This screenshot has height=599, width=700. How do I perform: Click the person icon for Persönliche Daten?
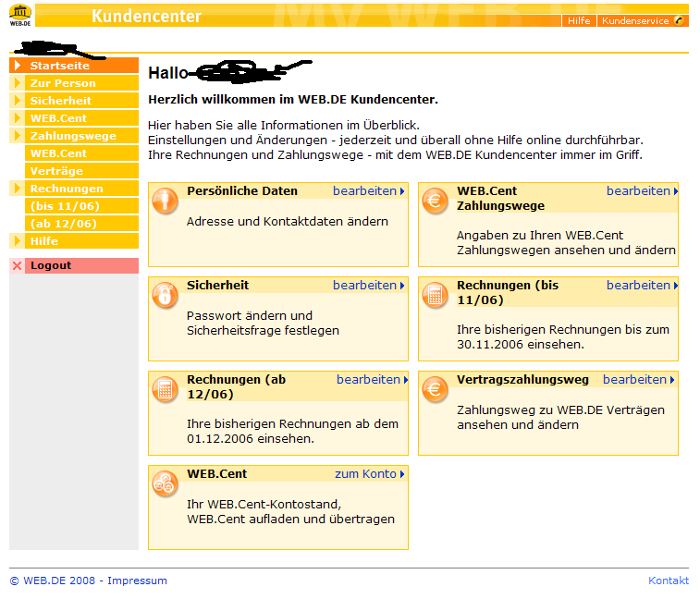point(166,201)
